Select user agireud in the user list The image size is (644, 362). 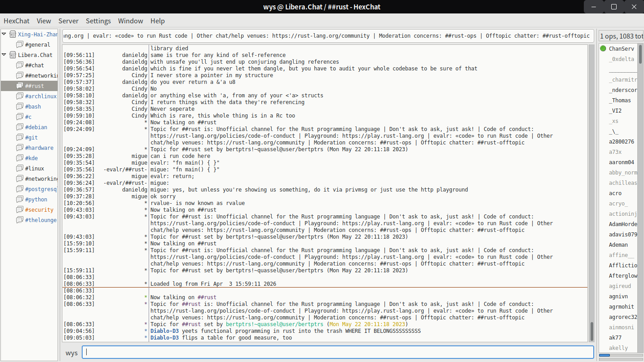click(620, 286)
